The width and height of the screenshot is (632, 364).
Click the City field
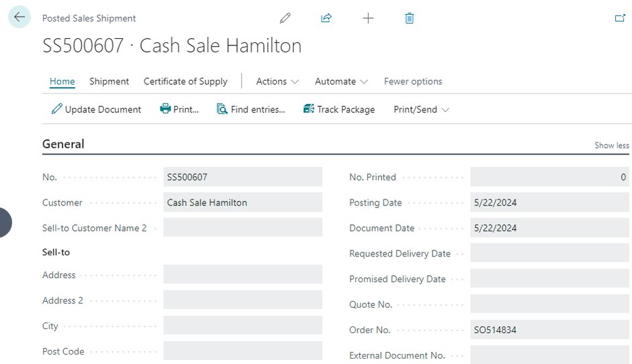tap(242, 326)
